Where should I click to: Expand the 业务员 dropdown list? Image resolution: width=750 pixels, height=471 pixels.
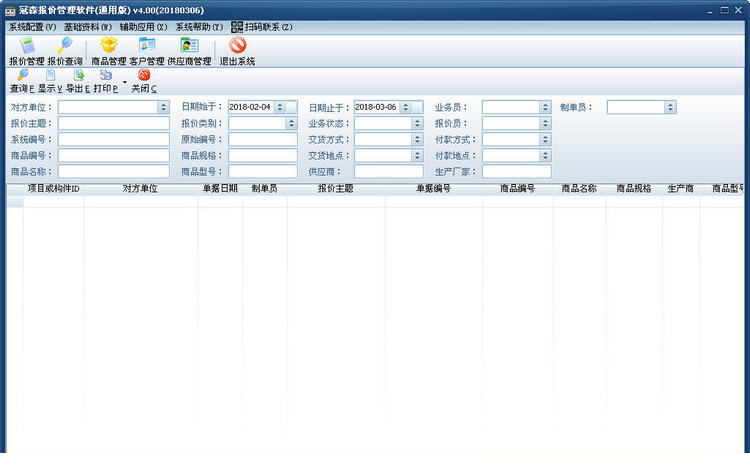(545, 107)
